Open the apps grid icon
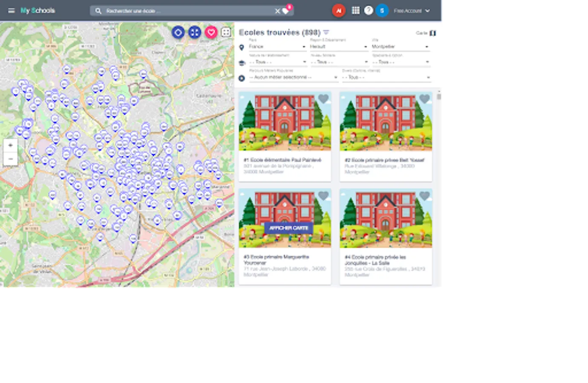This screenshot has height=383, width=588. click(x=355, y=11)
